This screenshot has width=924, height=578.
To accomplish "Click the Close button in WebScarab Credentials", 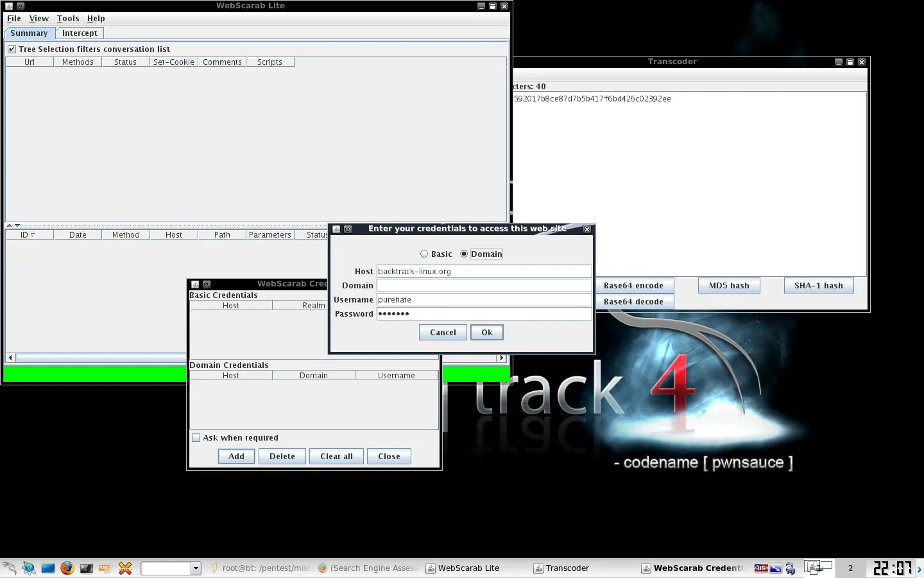I will click(389, 457).
